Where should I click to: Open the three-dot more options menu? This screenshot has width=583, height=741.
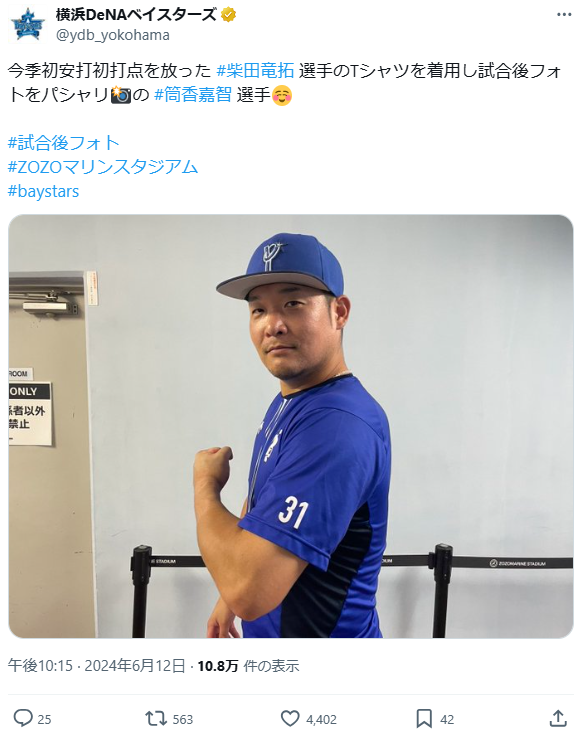coord(564,15)
